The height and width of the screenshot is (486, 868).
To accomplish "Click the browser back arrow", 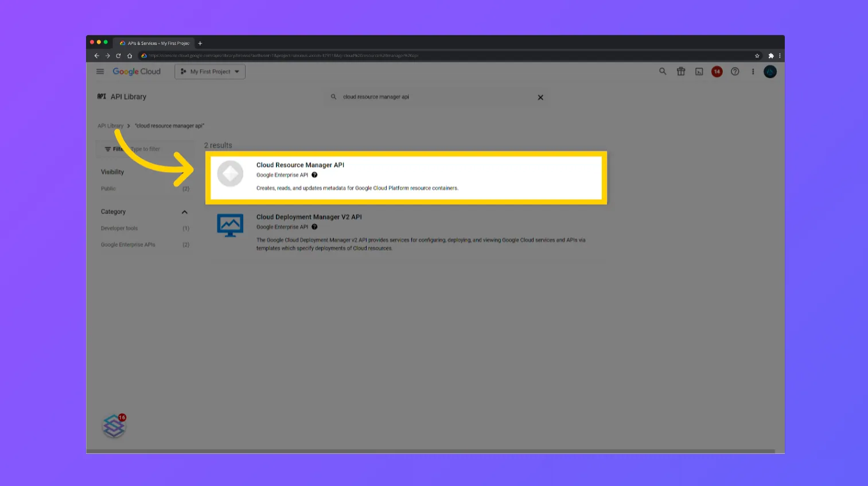I will [x=96, y=56].
